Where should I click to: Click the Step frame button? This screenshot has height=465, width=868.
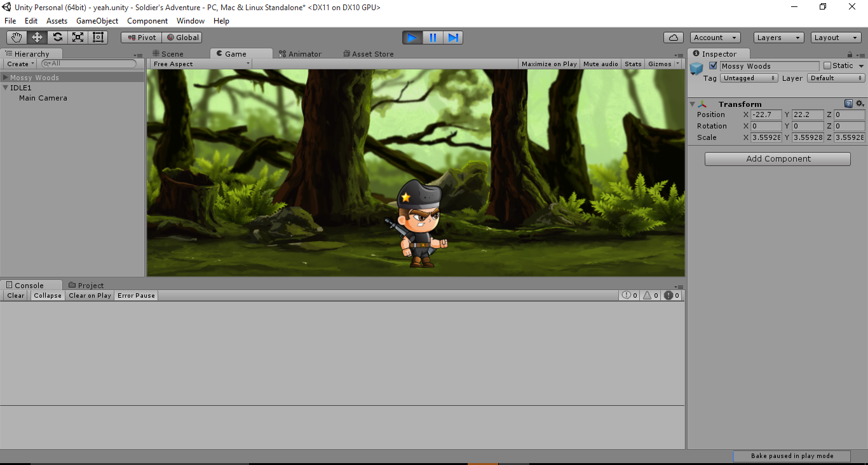(x=453, y=38)
